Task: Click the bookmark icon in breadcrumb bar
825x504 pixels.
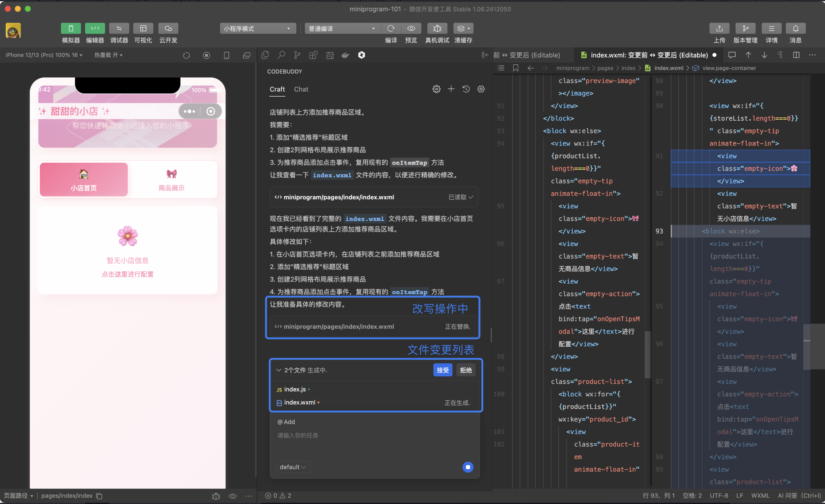Action: pyautogui.click(x=516, y=68)
